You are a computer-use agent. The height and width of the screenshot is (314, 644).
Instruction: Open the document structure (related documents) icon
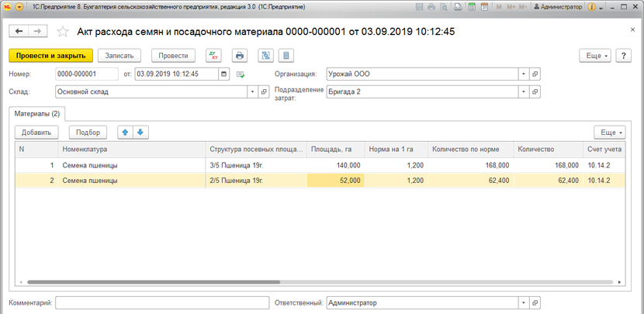click(x=265, y=56)
